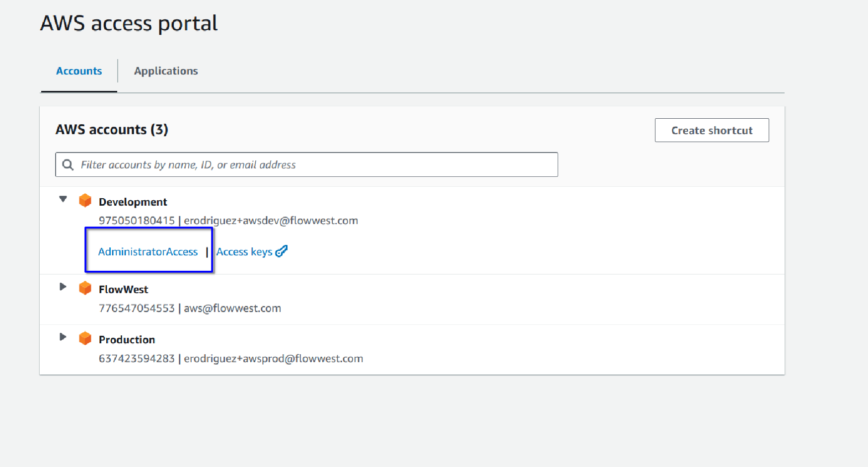
Task: Click the Development account cube icon
Action: tap(85, 200)
